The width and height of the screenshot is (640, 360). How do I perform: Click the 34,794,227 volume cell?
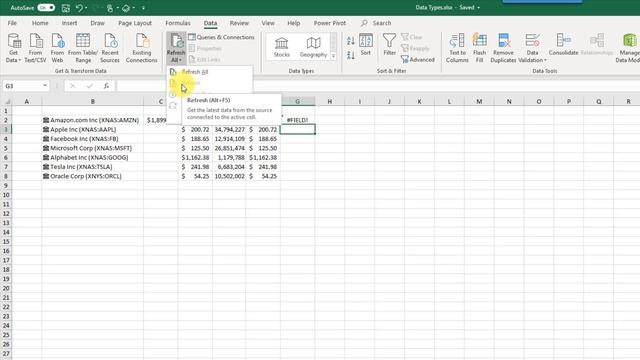point(229,129)
